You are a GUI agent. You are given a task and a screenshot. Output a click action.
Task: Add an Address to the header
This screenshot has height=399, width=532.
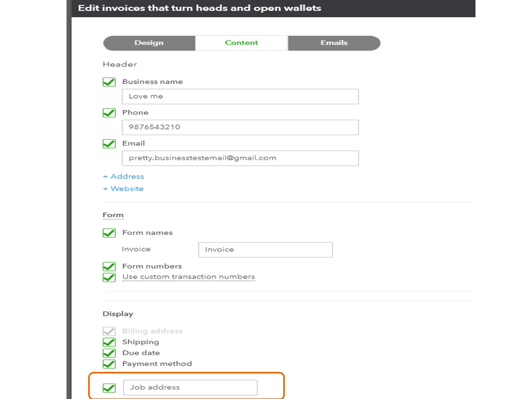click(x=124, y=177)
